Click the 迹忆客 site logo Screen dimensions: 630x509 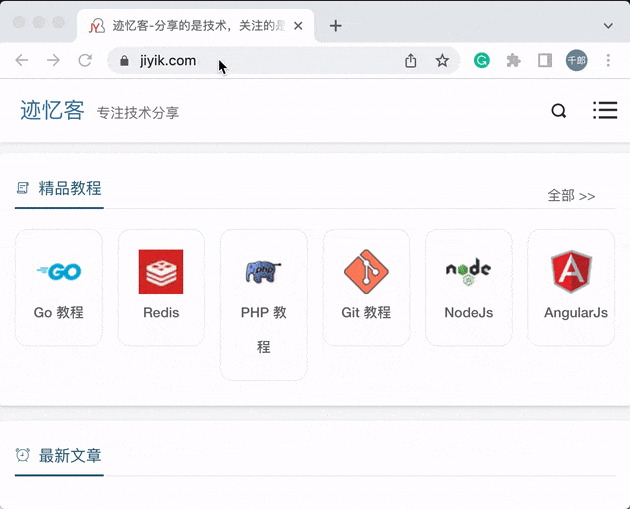click(52, 110)
